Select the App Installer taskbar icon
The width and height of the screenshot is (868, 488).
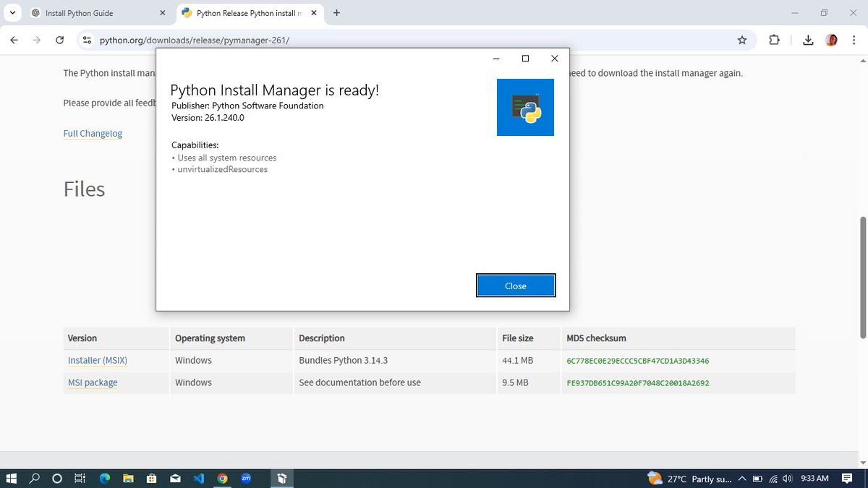282,479
